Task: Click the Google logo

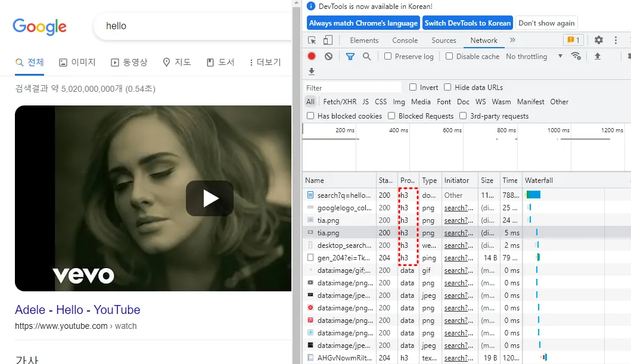Action: [x=39, y=27]
